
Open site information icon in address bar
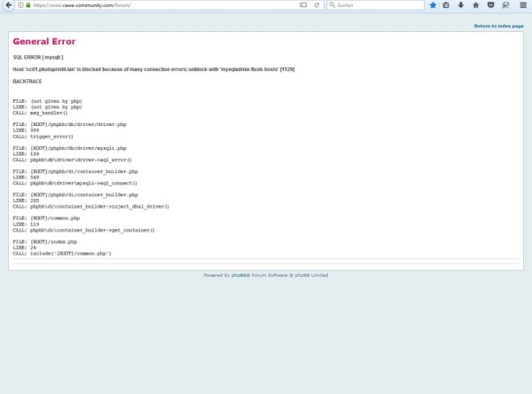pos(20,5)
